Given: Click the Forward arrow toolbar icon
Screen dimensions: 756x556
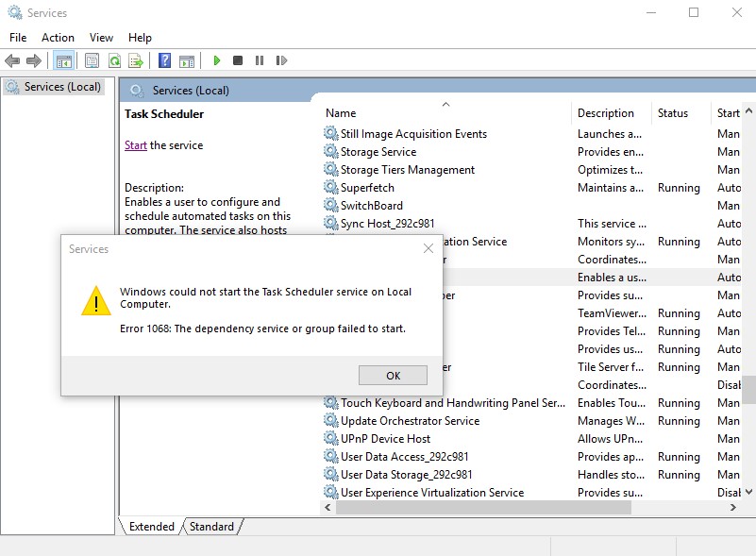Looking at the screenshot, I should pos(34,60).
